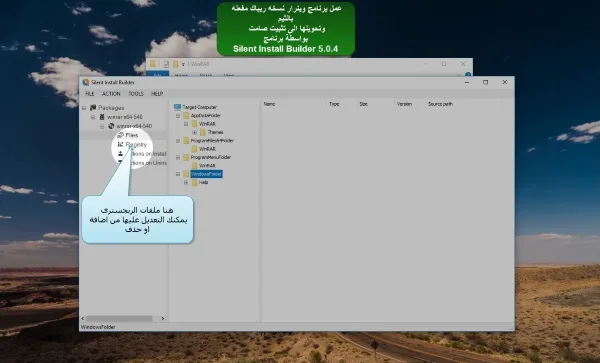
Task: Select the Registry icon in package tree
Action: 121,145
